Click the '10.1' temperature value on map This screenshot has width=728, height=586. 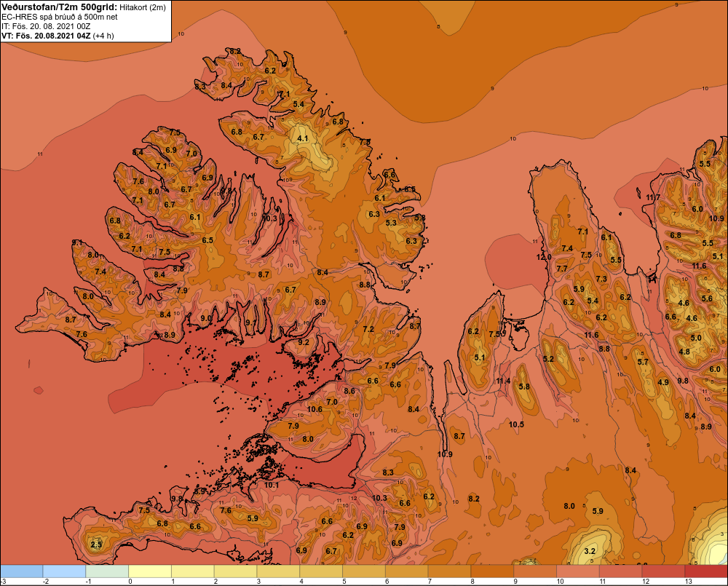click(x=271, y=486)
